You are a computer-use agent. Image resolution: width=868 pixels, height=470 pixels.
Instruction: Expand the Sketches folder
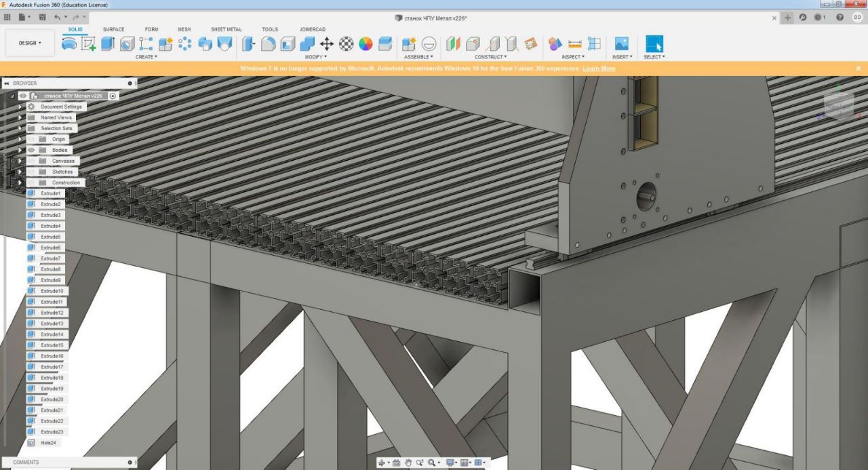(x=20, y=172)
